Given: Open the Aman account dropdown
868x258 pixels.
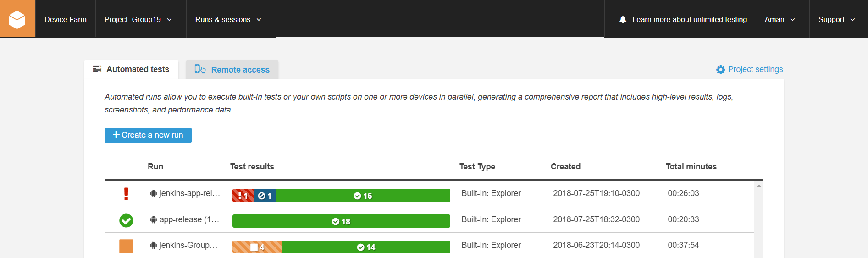Looking at the screenshot, I should (x=780, y=19).
